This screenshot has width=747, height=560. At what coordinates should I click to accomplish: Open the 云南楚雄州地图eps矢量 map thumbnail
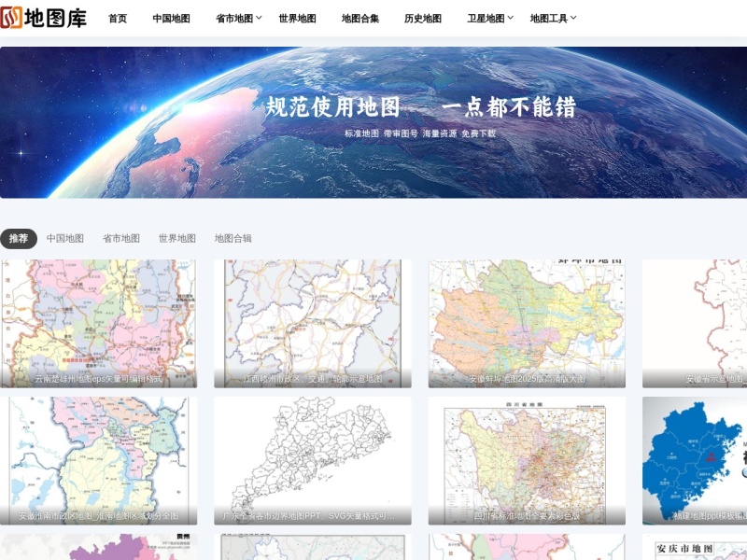(98, 323)
